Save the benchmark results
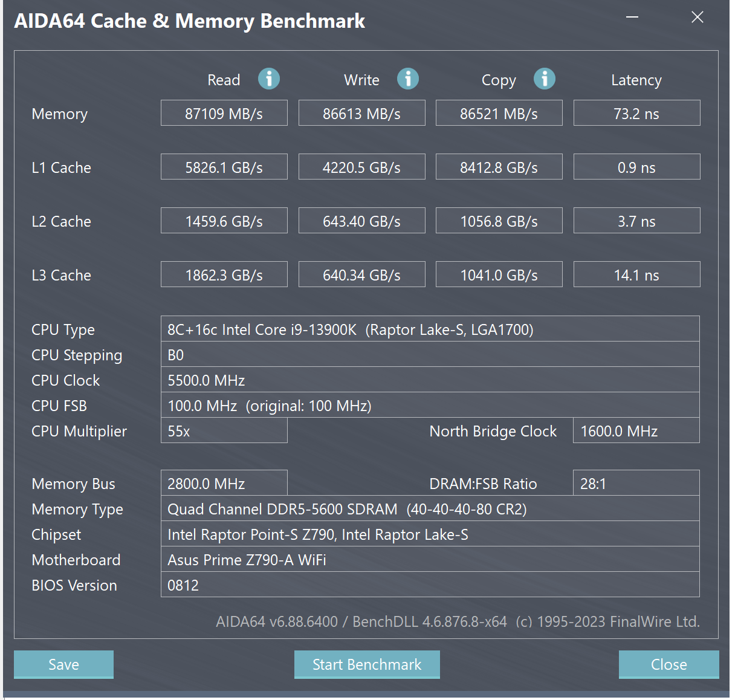This screenshot has height=700, width=738. (63, 664)
